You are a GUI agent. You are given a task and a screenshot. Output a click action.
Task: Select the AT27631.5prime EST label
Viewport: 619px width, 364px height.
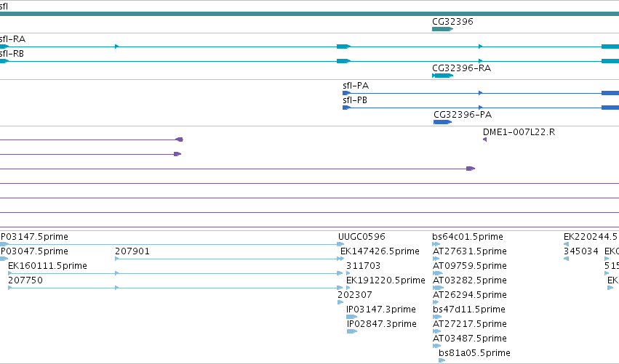[x=470, y=251]
